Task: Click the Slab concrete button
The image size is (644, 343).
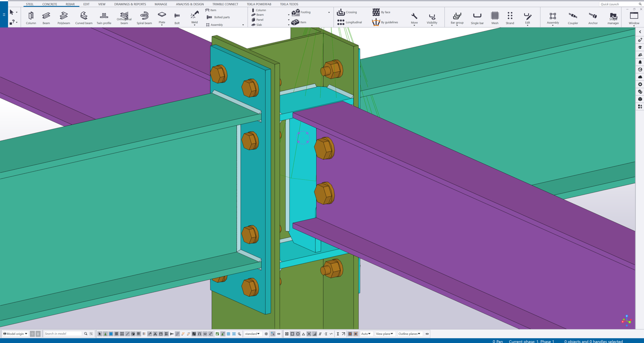Action: click(256, 25)
